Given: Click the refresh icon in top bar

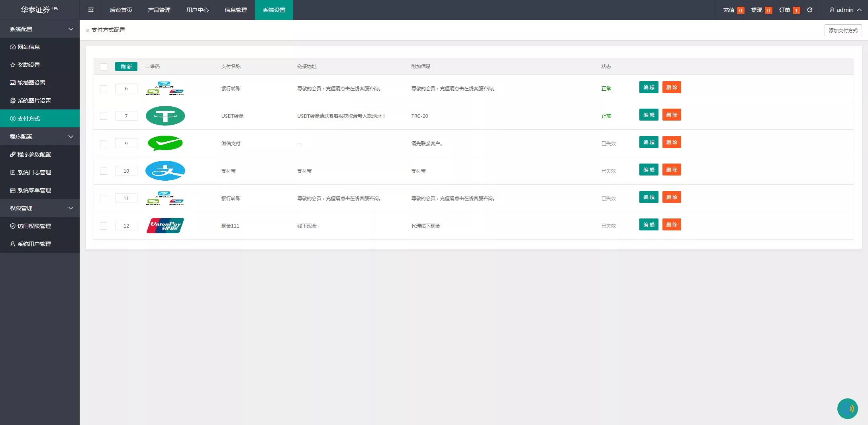Looking at the screenshot, I should click(x=809, y=10).
